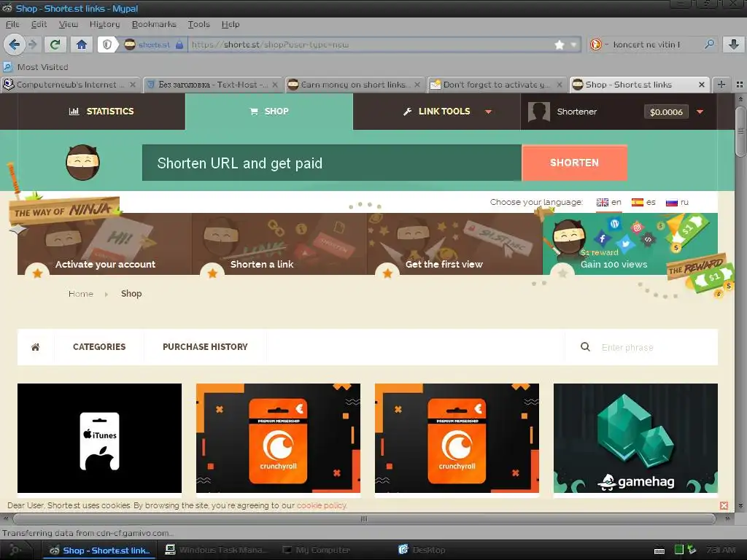This screenshot has width=747, height=560.
Task: Switch to Don't forget to activate tab
Action: [x=496, y=85]
